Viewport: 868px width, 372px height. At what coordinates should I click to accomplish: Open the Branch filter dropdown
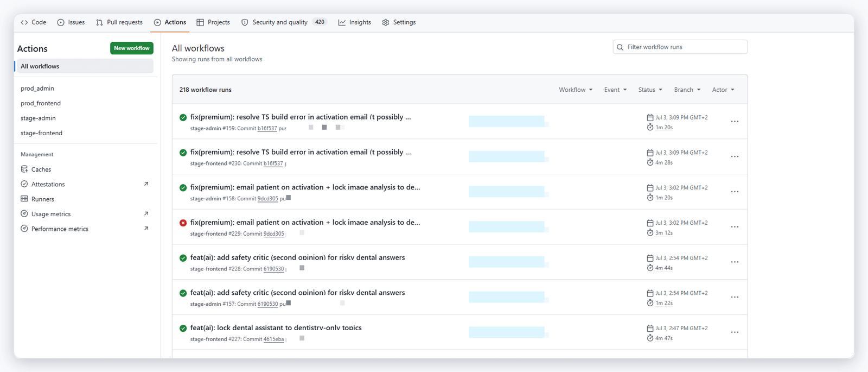tap(687, 90)
